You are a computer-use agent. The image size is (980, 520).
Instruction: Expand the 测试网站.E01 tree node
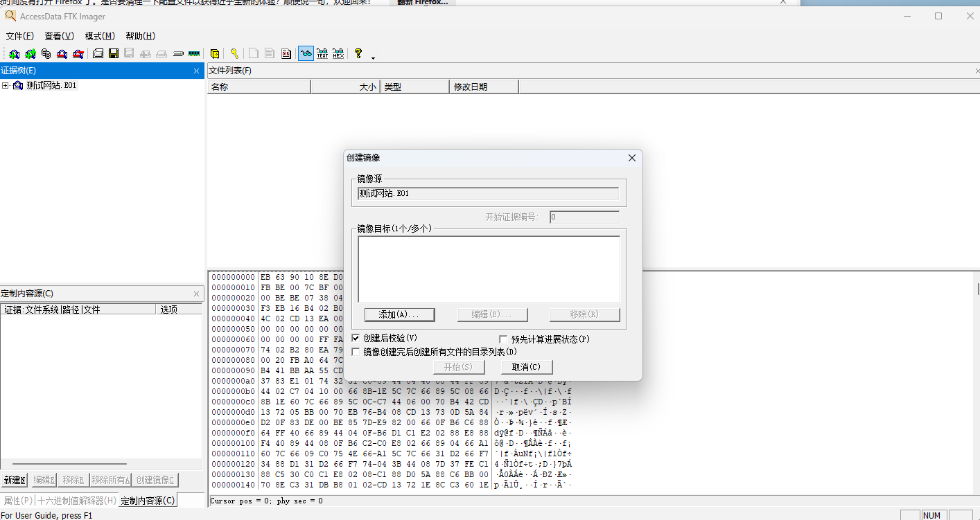[6, 86]
